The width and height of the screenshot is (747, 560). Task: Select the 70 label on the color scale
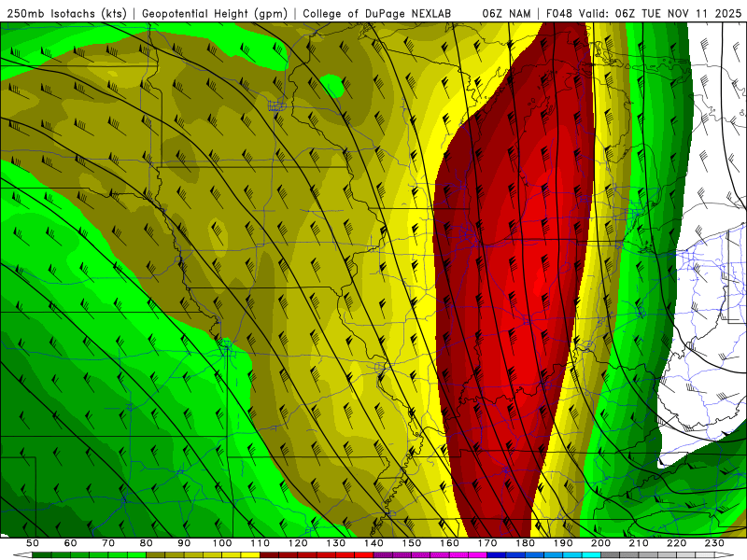(x=108, y=543)
